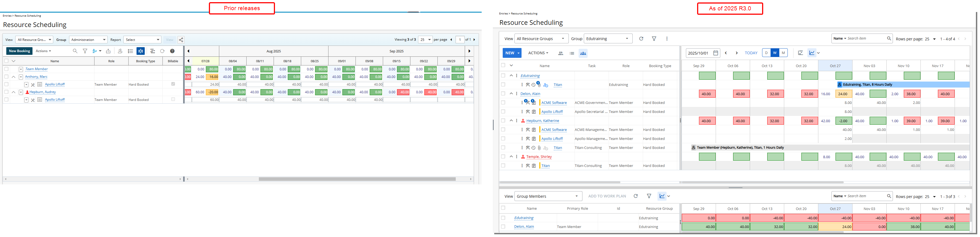Check the Delon, Alain row checkbox in upper grid
980x237 pixels.
503,94
